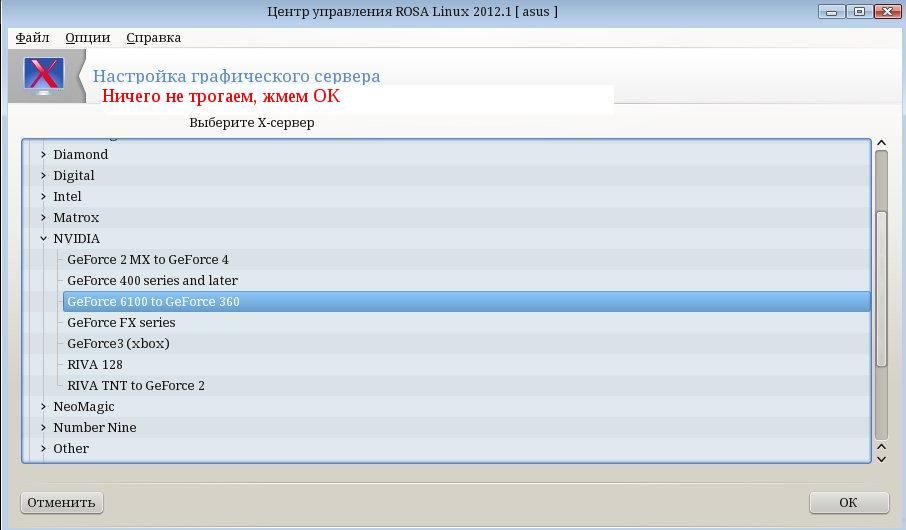Screen dimensions: 906x530
Task: Select the NeoMagic row label
Action: 84,406
